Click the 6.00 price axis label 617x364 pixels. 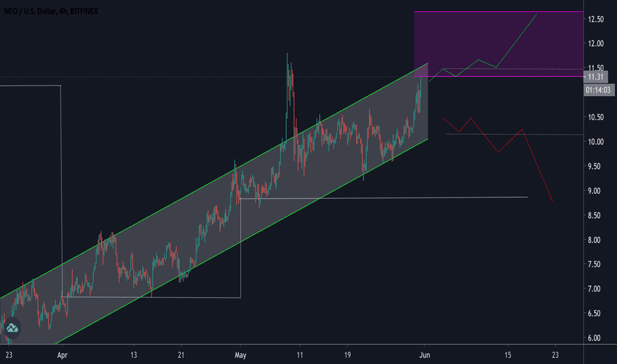pos(594,338)
